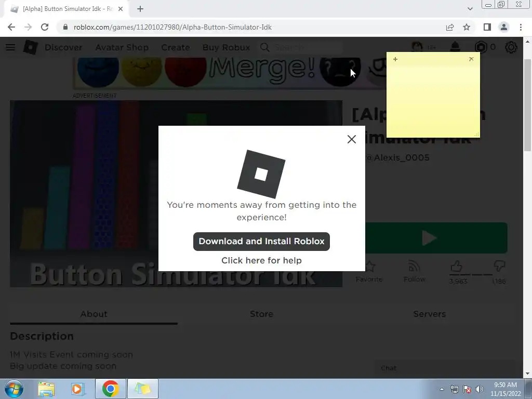Image resolution: width=532 pixels, height=399 pixels.
Task: Delete the sticky note with X
Action: pyautogui.click(x=471, y=59)
